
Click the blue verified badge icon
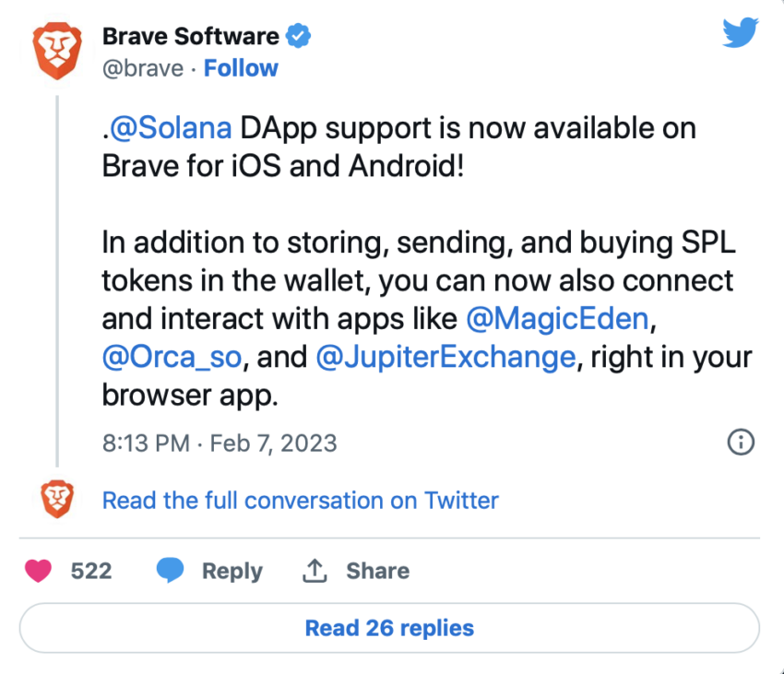pyautogui.click(x=298, y=36)
